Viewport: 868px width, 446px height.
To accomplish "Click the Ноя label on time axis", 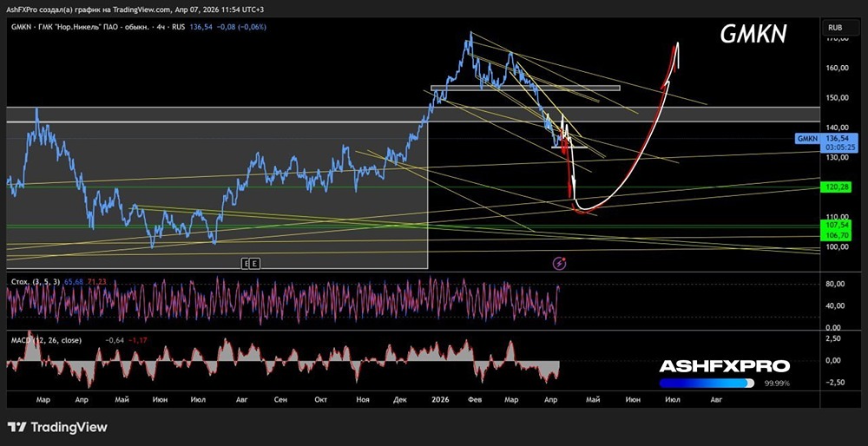I will click(363, 398).
